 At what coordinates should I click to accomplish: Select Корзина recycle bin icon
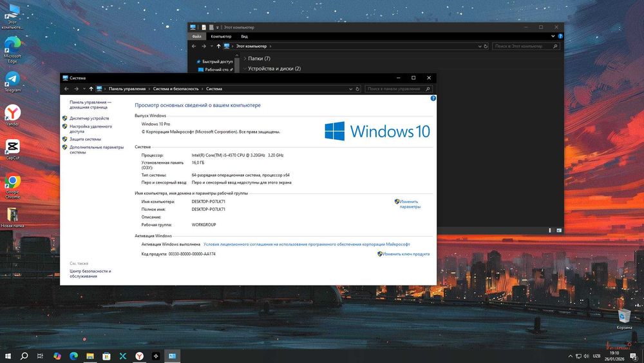click(x=624, y=319)
